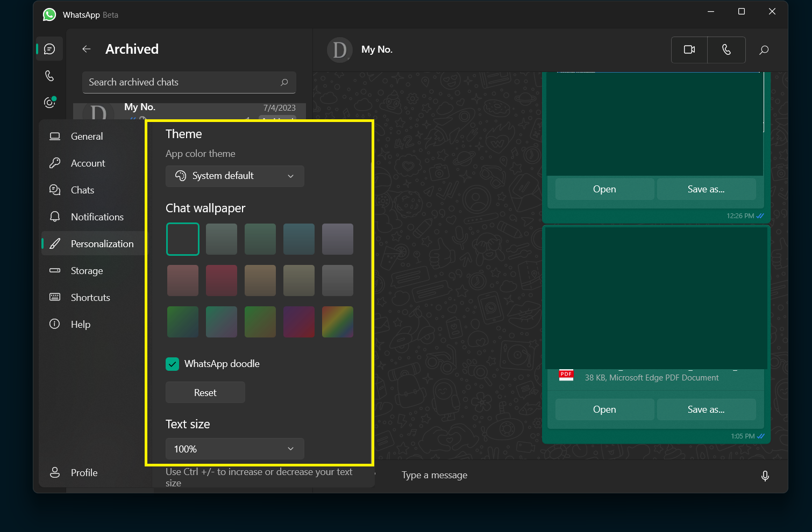This screenshot has height=532, width=812.
Task: Select the dusty rose wallpaper swatch
Action: point(183,281)
